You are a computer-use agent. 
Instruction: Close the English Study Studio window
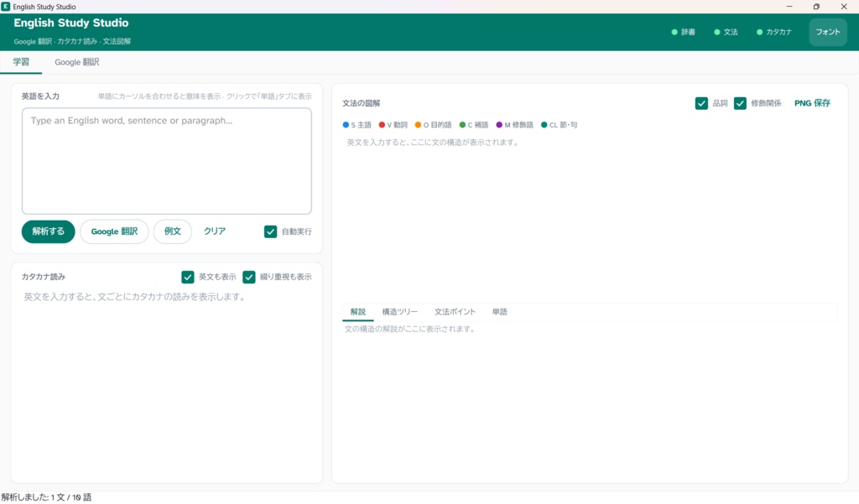(844, 7)
